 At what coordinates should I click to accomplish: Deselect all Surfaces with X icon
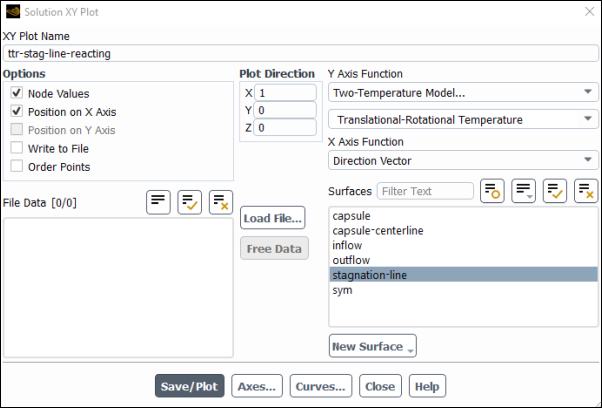coord(585,190)
